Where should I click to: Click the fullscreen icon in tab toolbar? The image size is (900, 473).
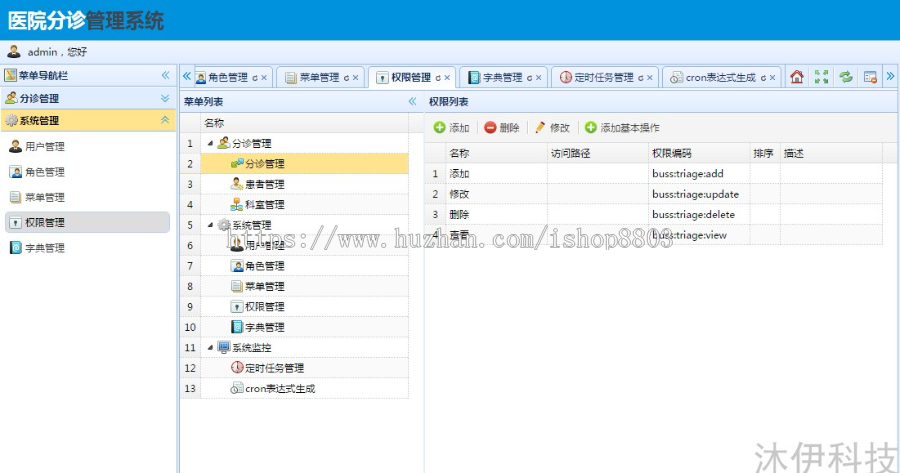click(821, 77)
